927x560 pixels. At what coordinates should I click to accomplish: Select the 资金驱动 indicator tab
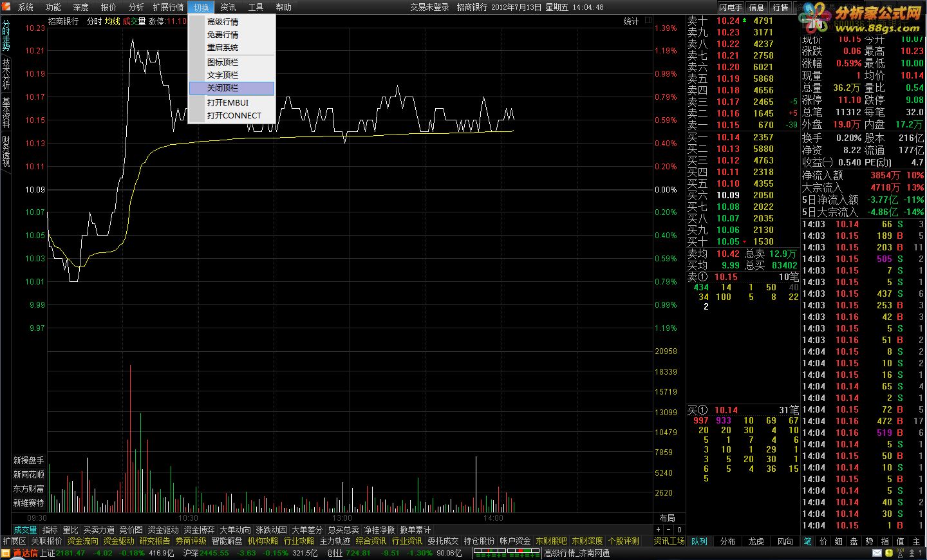(163, 530)
